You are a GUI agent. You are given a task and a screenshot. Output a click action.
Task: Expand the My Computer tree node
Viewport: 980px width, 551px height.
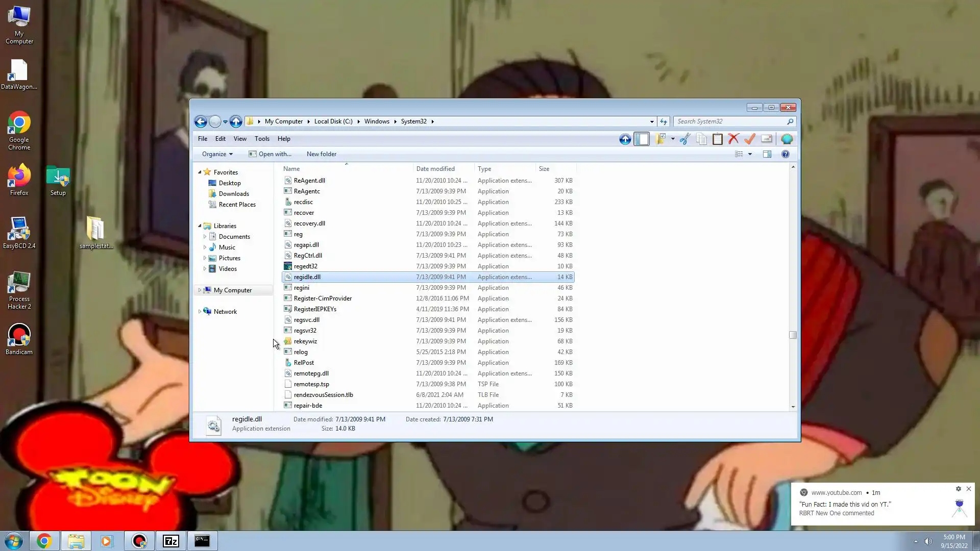(200, 290)
